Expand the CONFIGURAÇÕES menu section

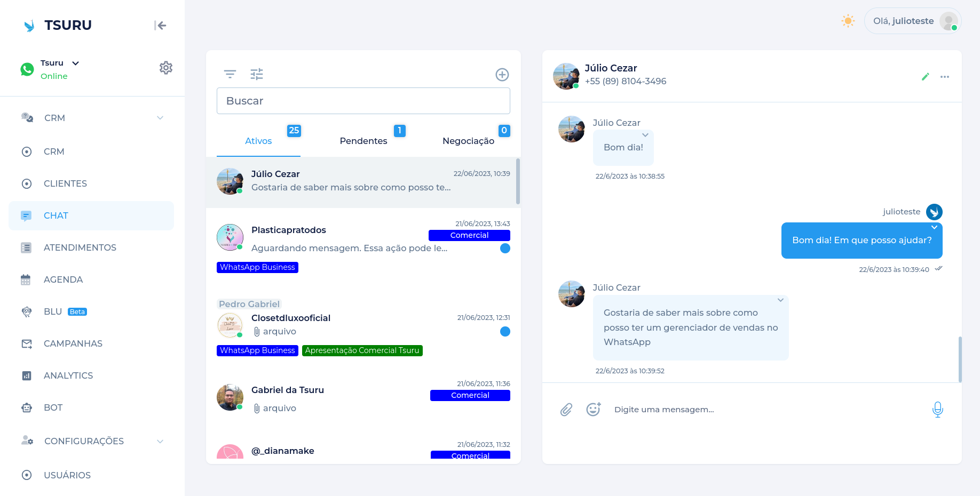click(160, 441)
